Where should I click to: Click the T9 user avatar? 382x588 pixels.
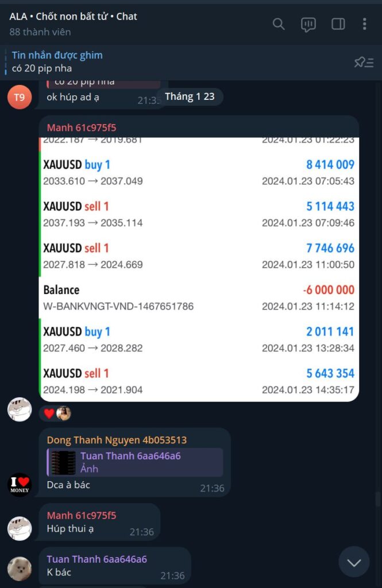(x=20, y=97)
